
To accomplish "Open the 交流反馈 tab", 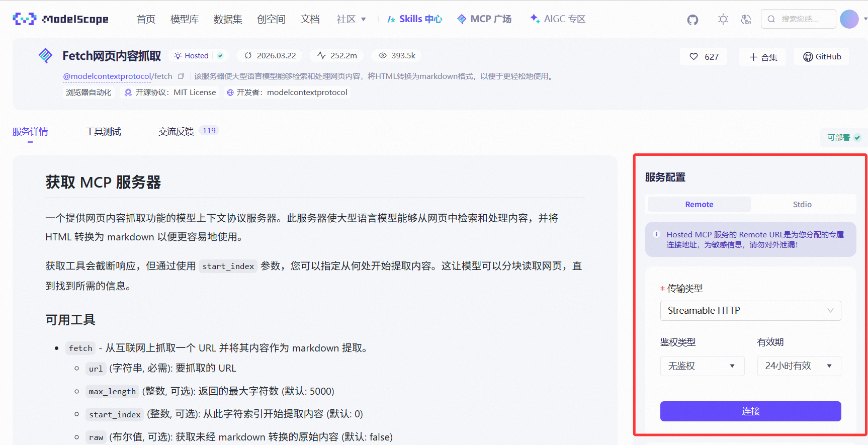I will [x=176, y=132].
